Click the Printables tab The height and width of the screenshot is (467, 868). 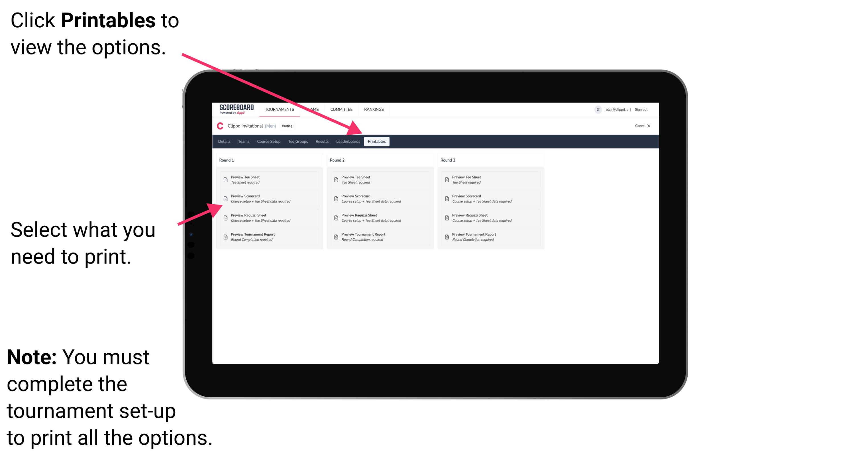coord(377,142)
